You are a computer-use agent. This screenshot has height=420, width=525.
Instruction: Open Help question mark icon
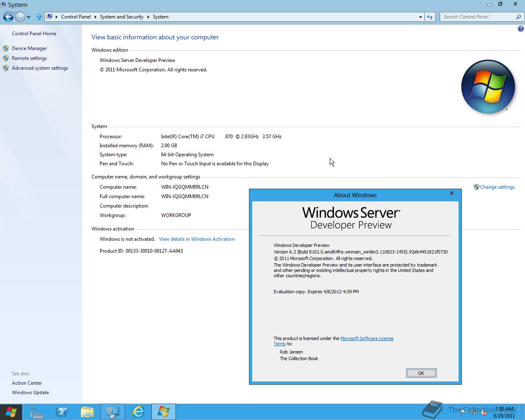(x=521, y=29)
